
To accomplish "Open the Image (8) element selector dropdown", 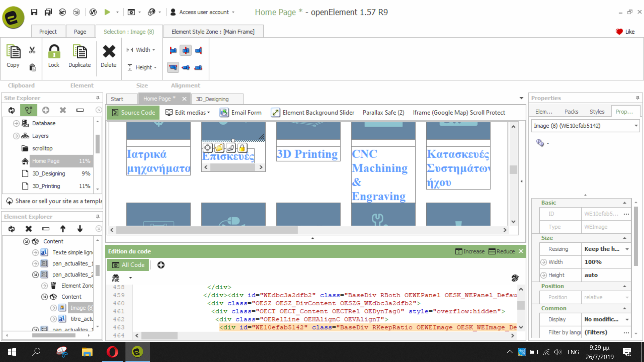I will (x=636, y=126).
